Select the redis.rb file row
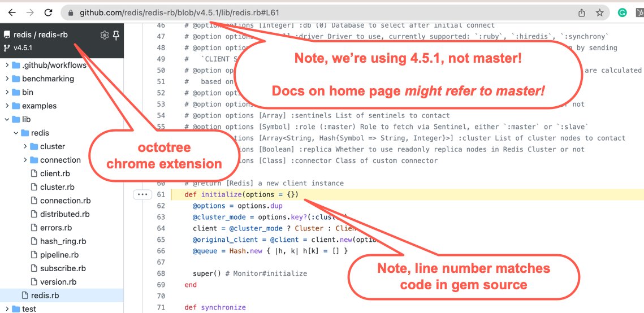The width and height of the screenshot is (644, 313). 62,295
